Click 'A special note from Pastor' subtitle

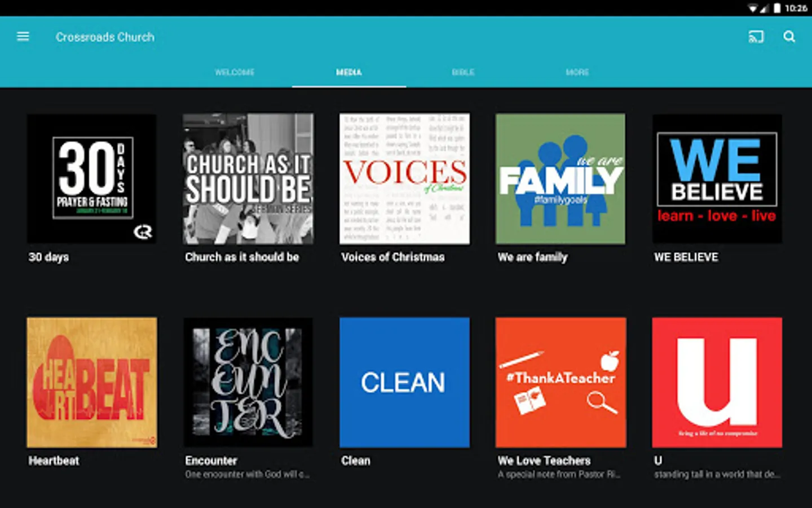point(559,475)
